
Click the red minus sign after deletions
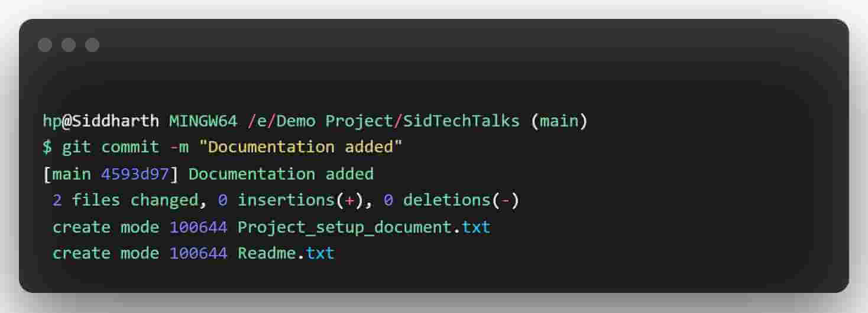(505, 201)
